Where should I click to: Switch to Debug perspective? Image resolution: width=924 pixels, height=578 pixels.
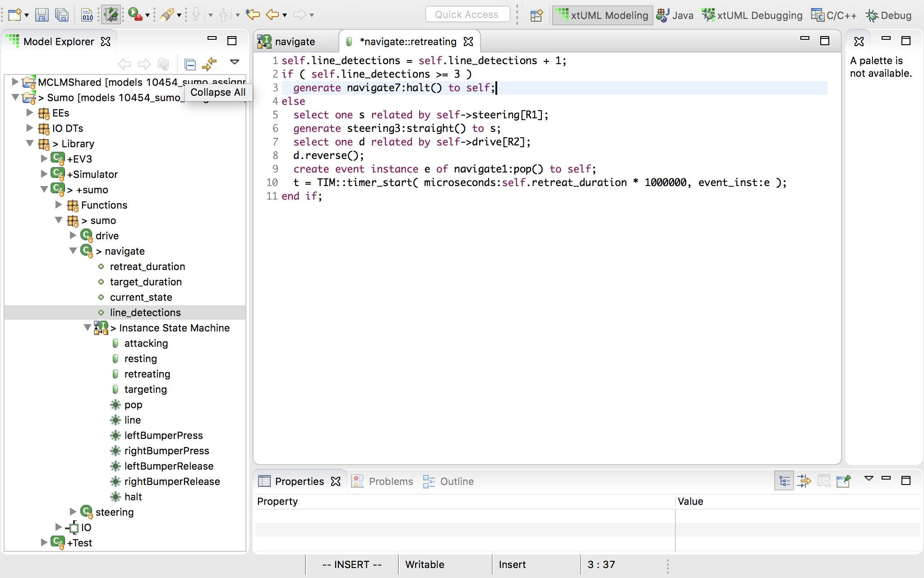889,15
